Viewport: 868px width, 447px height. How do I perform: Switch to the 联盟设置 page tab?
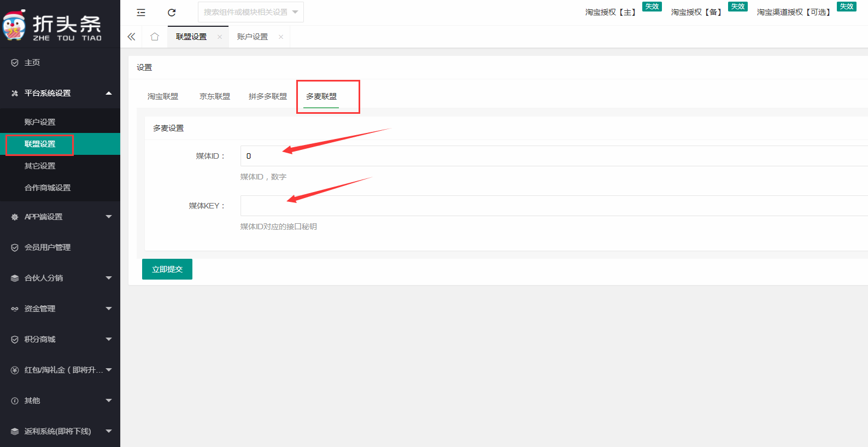coord(191,37)
